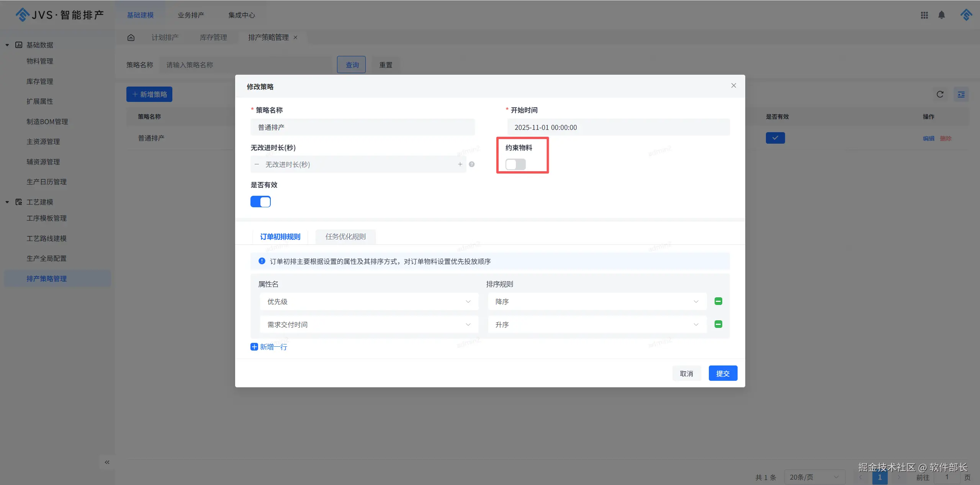The width and height of the screenshot is (980, 485).
Task: Click the 策略名称 input field in dialog
Action: [x=362, y=127]
